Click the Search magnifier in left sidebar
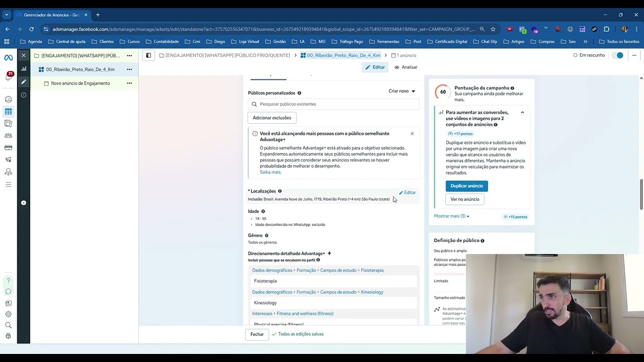Viewport: 644px width, 362px height. (x=9, y=325)
